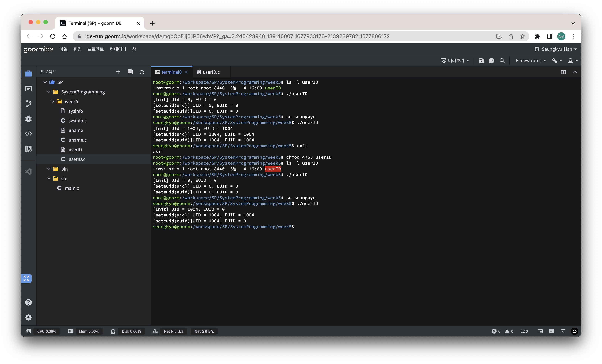602x364 pixels.
Task: Toggle split editor layout icon
Action: [x=563, y=72]
